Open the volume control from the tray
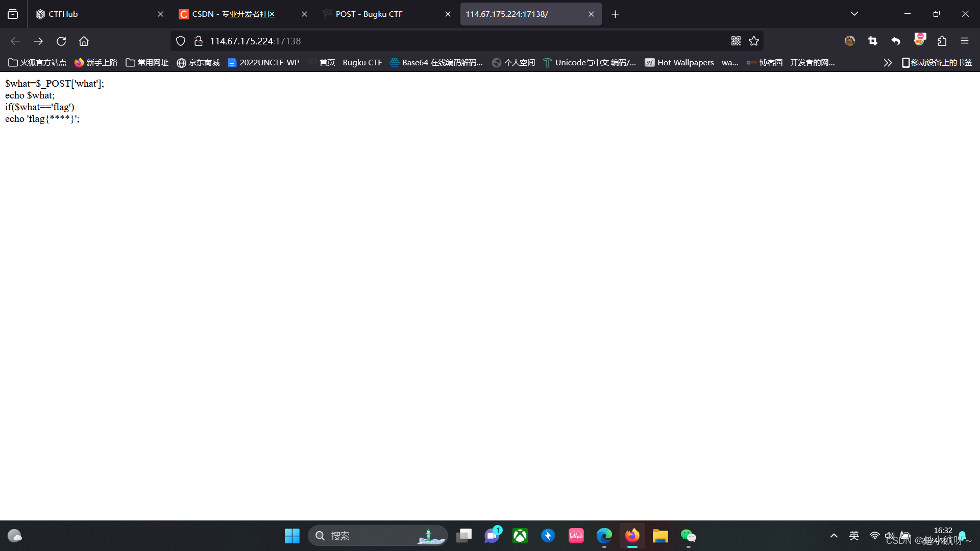The width and height of the screenshot is (980, 551). click(890, 536)
